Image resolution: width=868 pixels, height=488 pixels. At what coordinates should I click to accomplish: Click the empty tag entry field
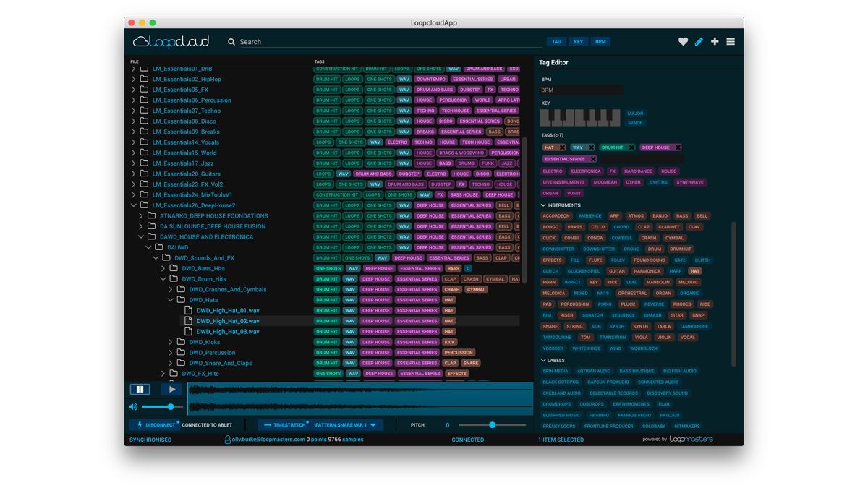[x=642, y=159]
